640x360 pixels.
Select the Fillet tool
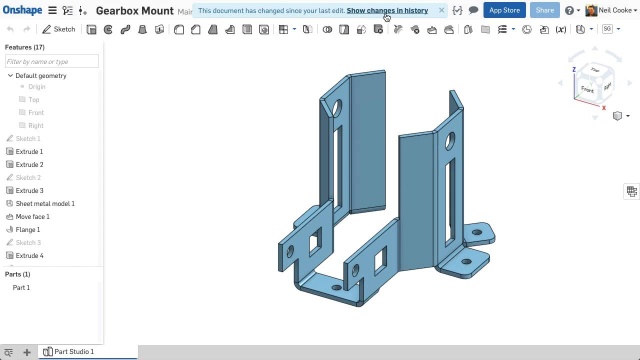(179, 29)
